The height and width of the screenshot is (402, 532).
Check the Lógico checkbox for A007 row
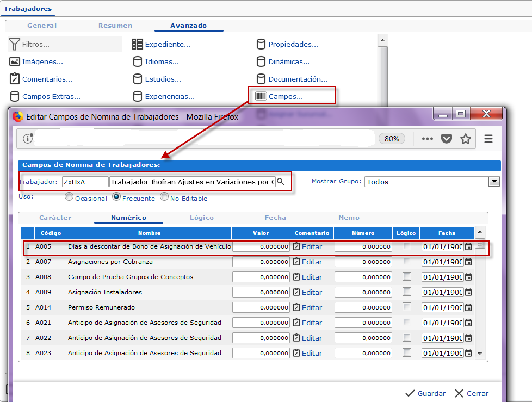(x=406, y=262)
